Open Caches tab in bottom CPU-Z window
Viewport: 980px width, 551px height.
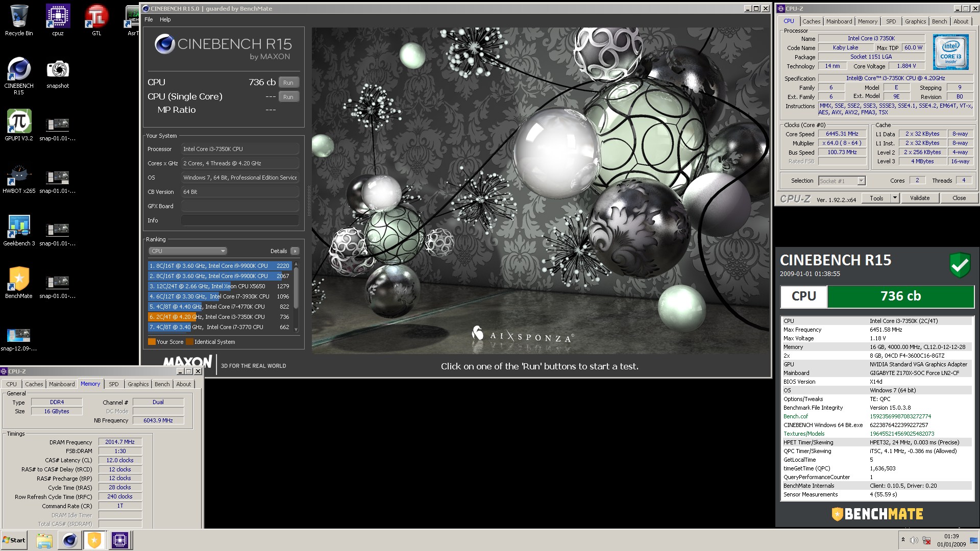(x=34, y=384)
